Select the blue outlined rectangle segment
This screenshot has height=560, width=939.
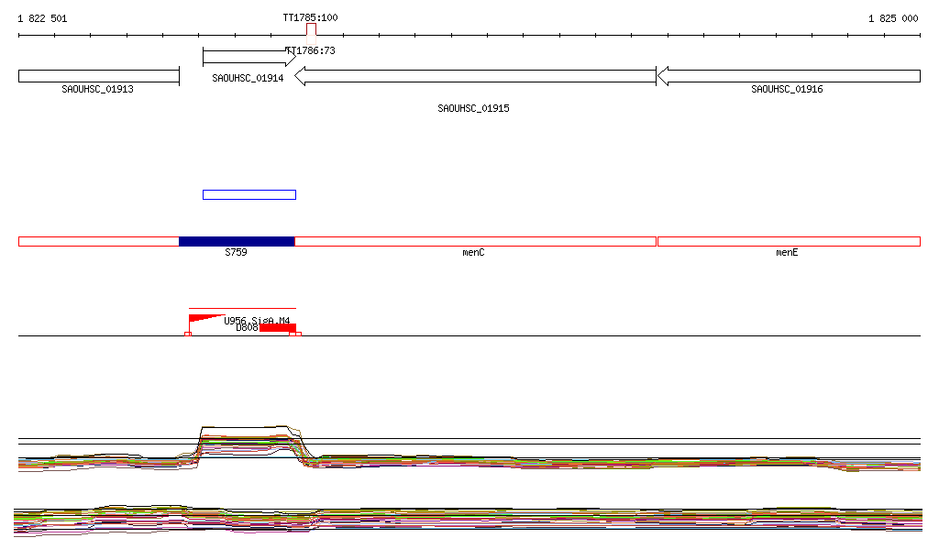[x=249, y=194]
